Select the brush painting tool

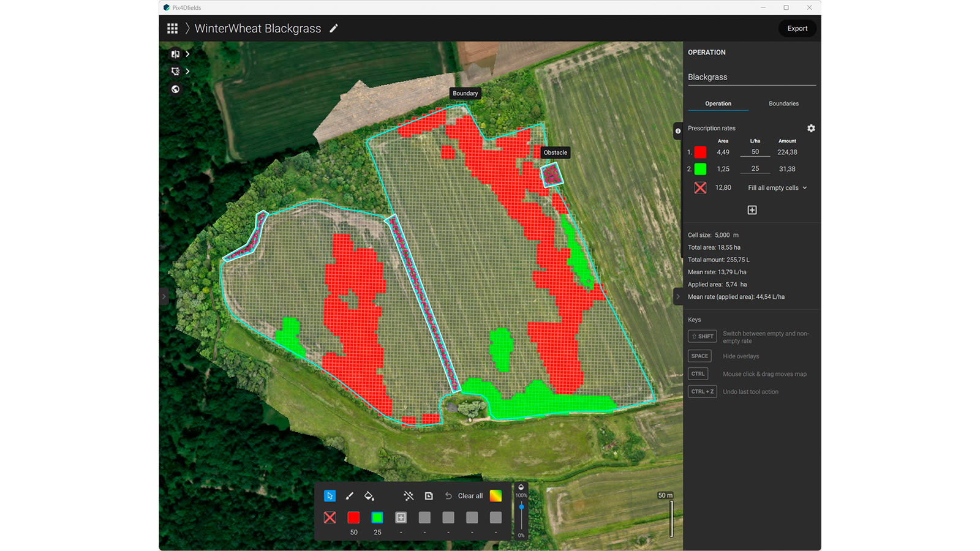[350, 496]
